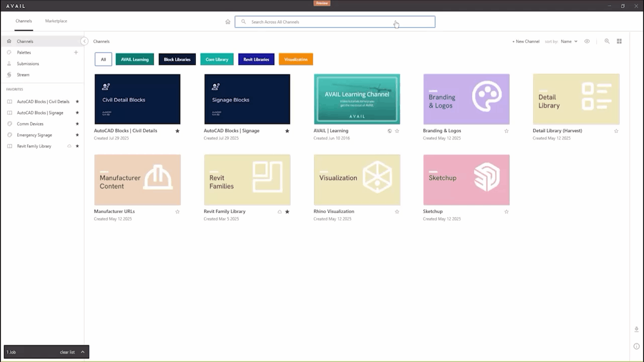
Task: Click the globe icon on AVAIL | Learning
Action: click(x=389, y=131)
